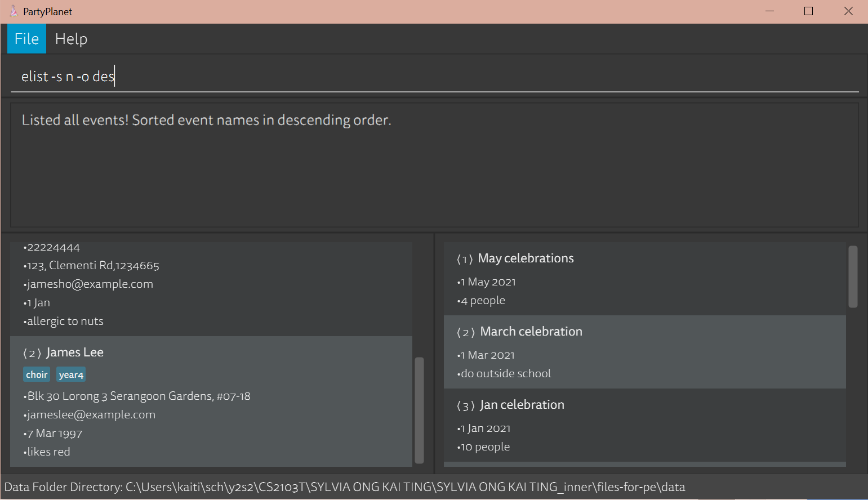Close the PartyPlanet window
Viewport: 868px width, 500px height.
click(848, 11)
